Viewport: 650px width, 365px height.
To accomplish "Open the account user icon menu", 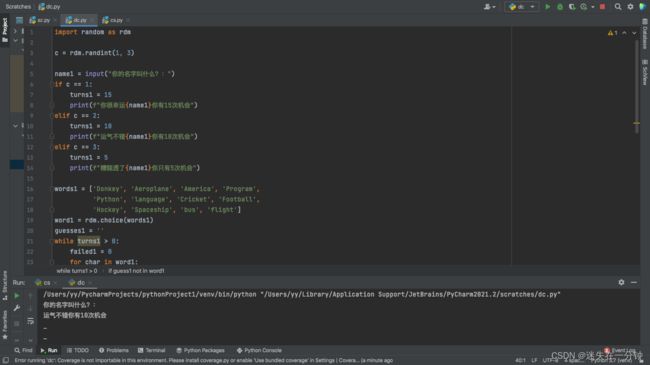I will [x=489, y=7].
